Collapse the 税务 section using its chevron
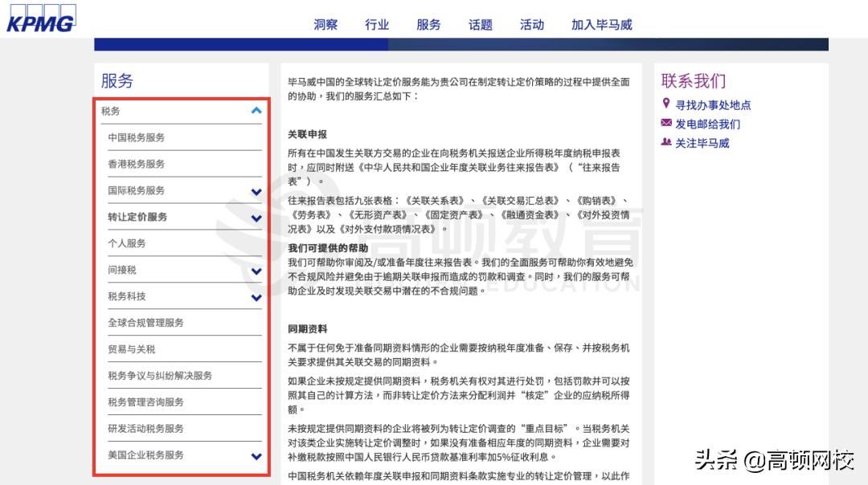Screen dimensions: 868x485 click(x=256, y=109)
